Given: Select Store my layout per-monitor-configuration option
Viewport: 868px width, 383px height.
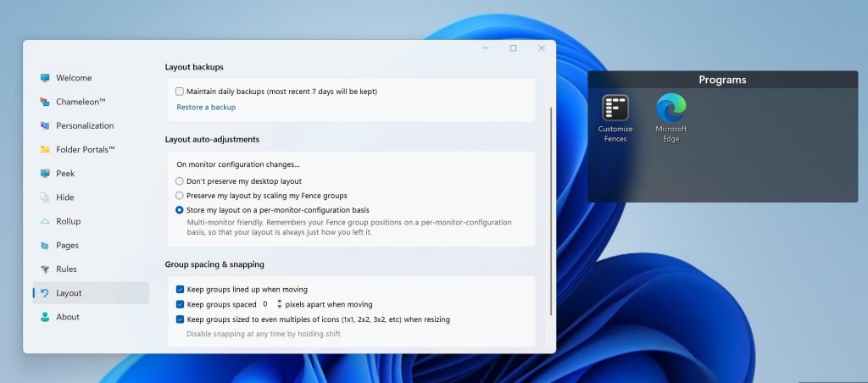Looking at the screenshot, I should pyautogui.click(x=180, y=210).
